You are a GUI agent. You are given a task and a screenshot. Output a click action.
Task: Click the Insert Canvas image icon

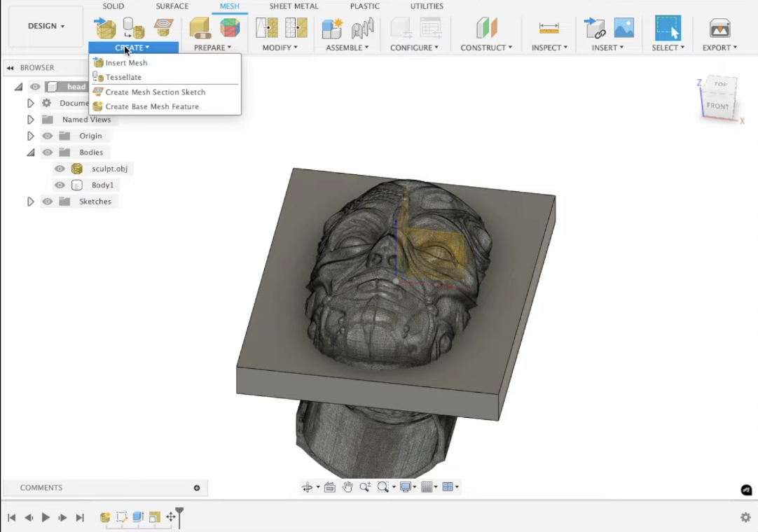(623, 27)
